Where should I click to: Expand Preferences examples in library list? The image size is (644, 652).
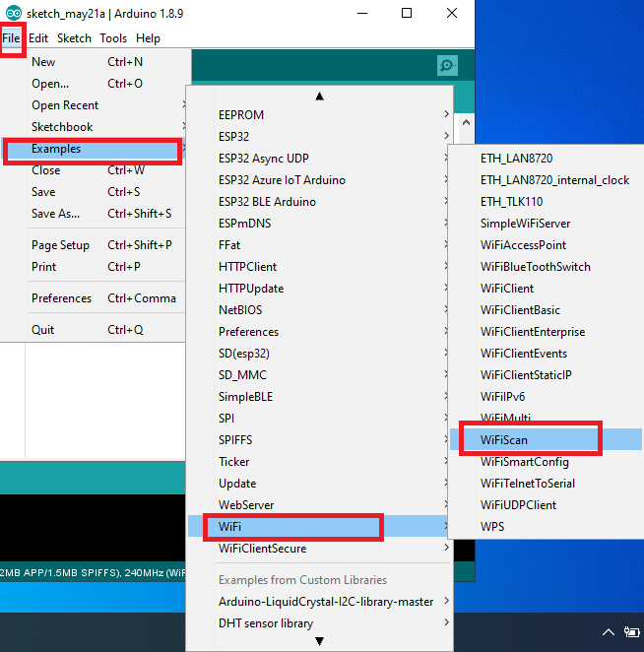click(318, 332)
